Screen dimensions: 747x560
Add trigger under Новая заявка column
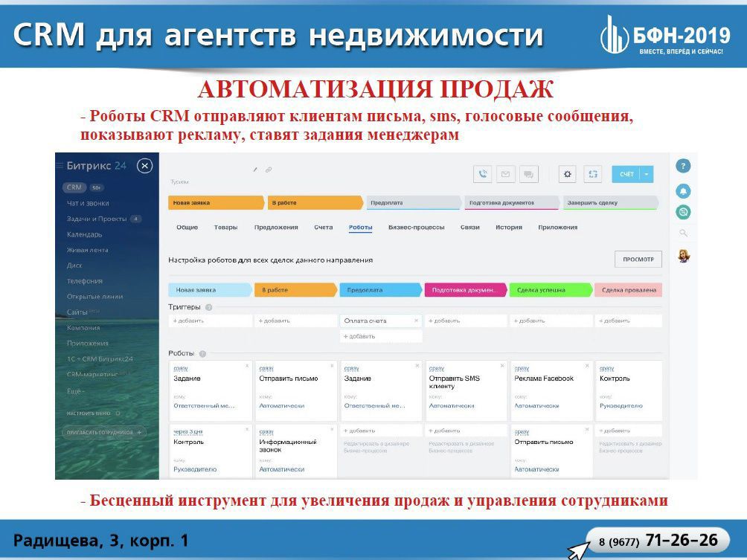pos(211,321)
